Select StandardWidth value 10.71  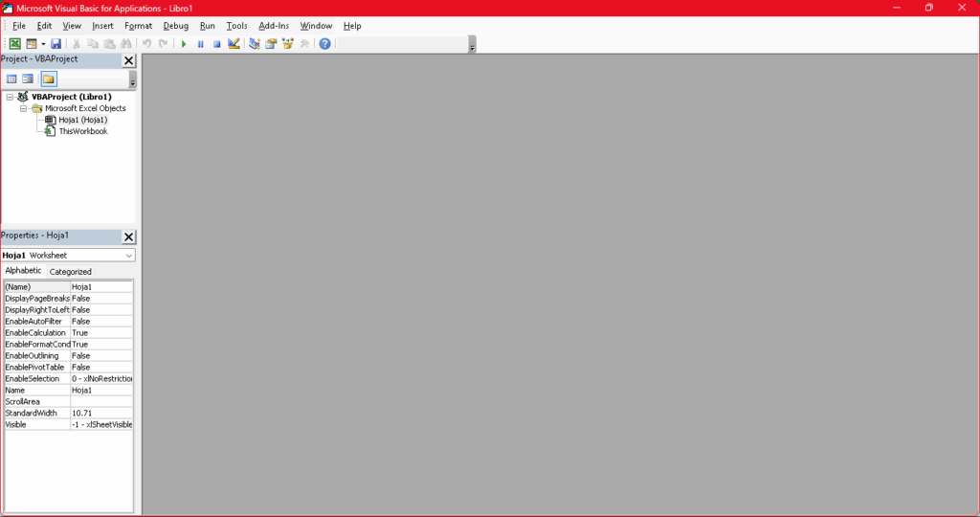[101, 414]
